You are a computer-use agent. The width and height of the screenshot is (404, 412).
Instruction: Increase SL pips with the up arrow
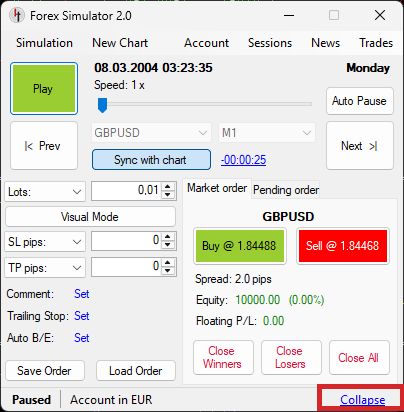[x=168, y=237]
